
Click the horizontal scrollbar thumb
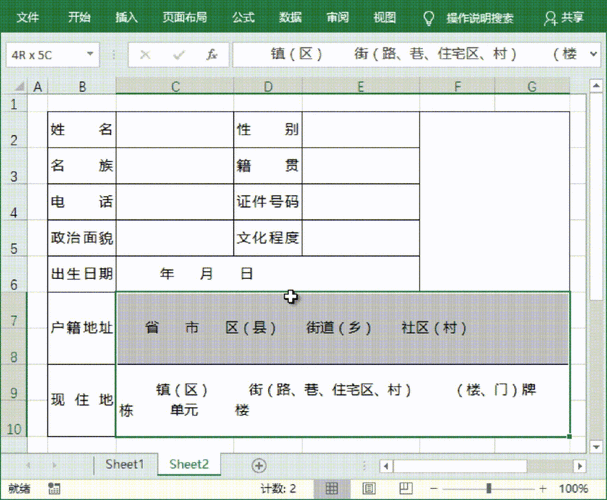click(x=460, y=466)
